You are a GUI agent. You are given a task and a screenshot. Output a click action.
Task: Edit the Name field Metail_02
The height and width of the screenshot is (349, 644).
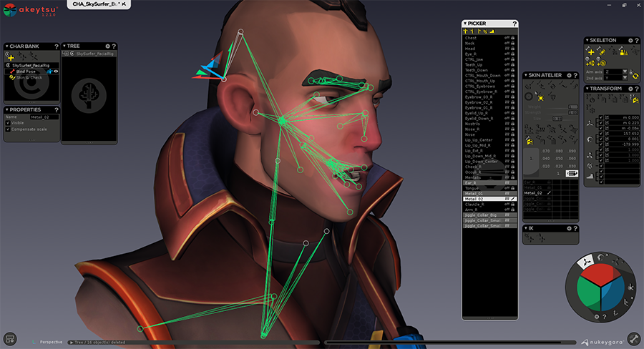(44, 117)
